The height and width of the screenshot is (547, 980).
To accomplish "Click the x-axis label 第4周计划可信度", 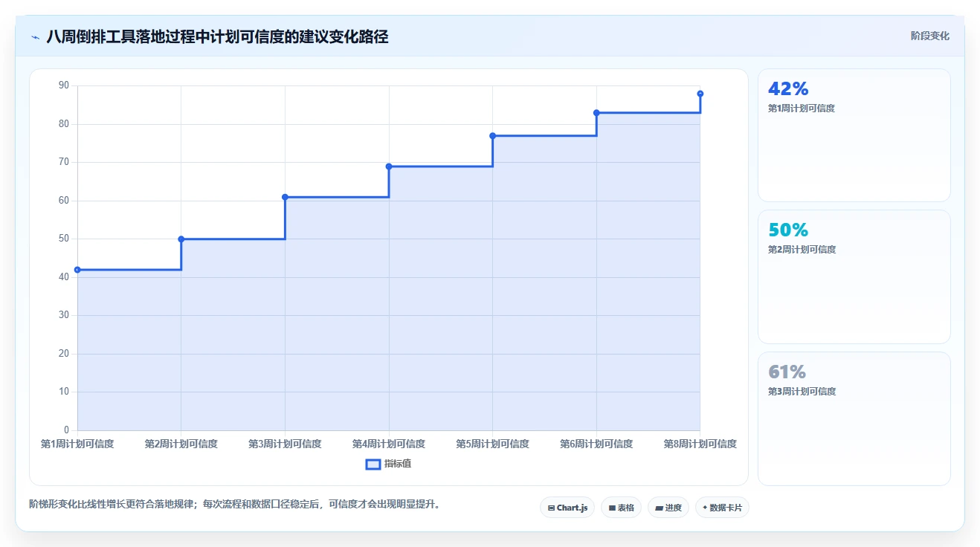I will [x=389, y=444].
